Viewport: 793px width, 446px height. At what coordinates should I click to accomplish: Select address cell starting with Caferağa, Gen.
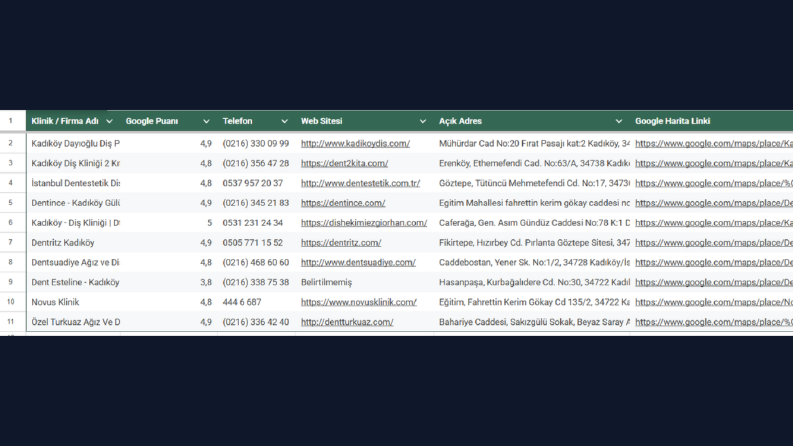pos(532,222)
